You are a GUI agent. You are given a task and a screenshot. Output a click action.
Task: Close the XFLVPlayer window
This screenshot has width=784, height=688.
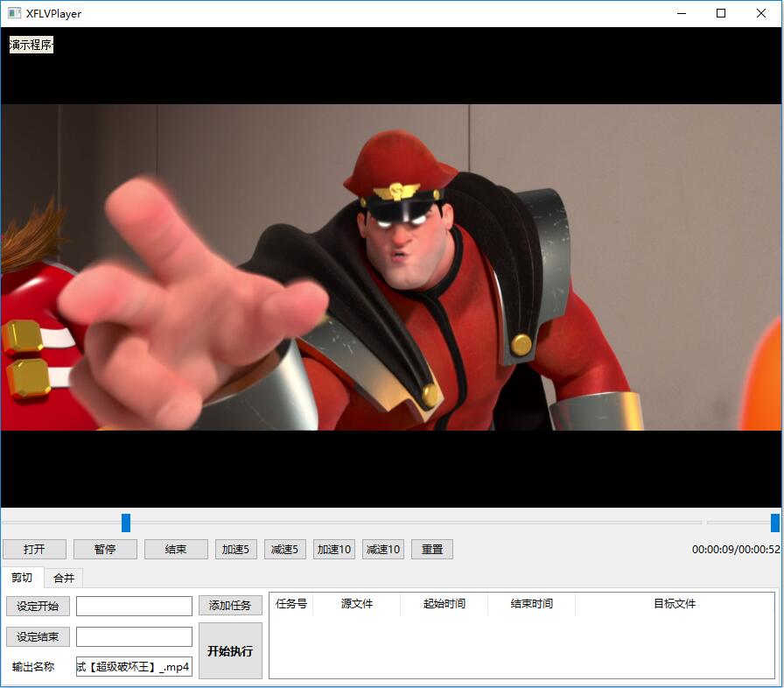pos(761,13)
